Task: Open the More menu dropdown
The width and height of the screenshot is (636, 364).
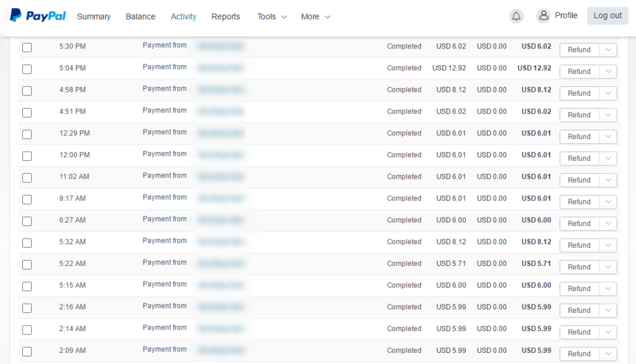Action: click(x=316, y=17)
